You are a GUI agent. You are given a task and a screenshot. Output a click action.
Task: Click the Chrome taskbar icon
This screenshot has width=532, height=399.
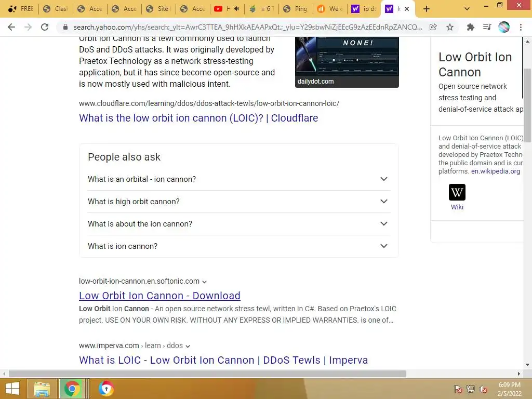[x=72, y=389]
